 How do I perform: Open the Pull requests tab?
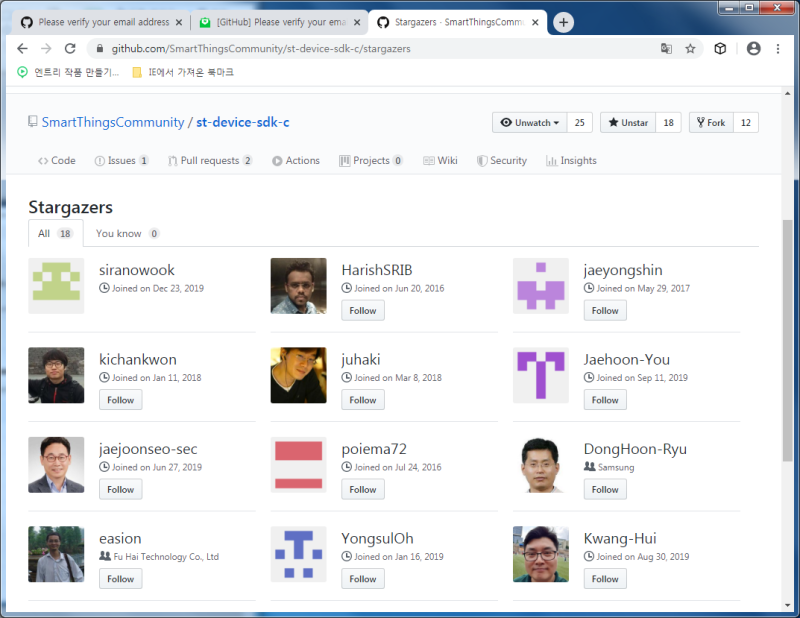[210, 160]
